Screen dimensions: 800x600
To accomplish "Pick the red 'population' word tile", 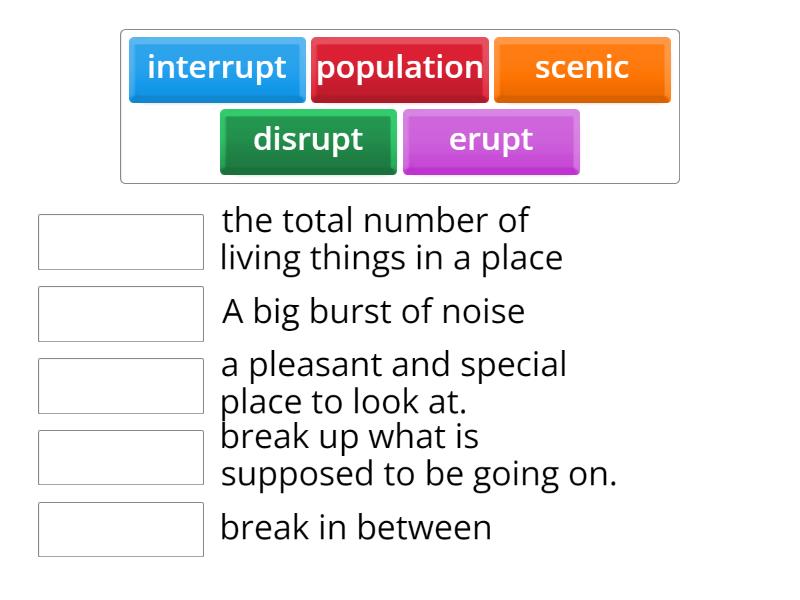I will coord(400,69).
